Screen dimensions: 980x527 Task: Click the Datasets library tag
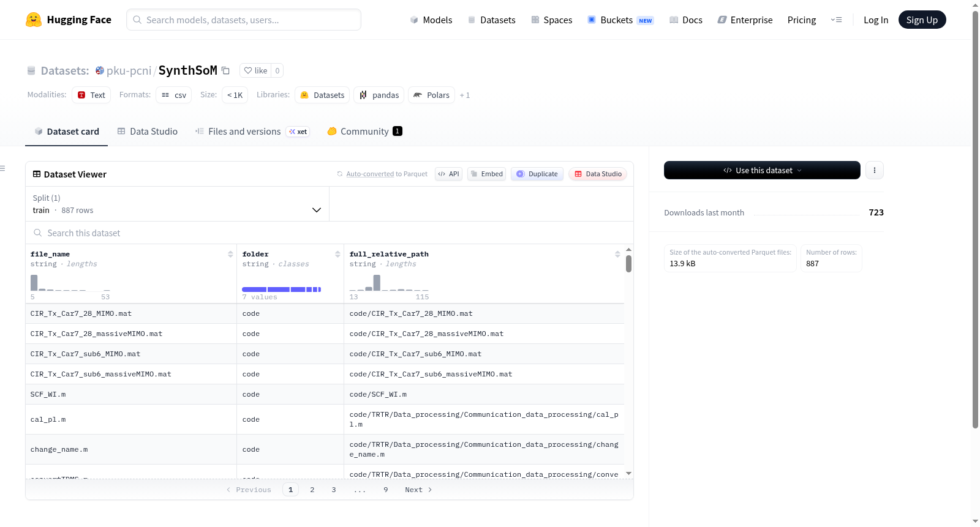point(322,95)
